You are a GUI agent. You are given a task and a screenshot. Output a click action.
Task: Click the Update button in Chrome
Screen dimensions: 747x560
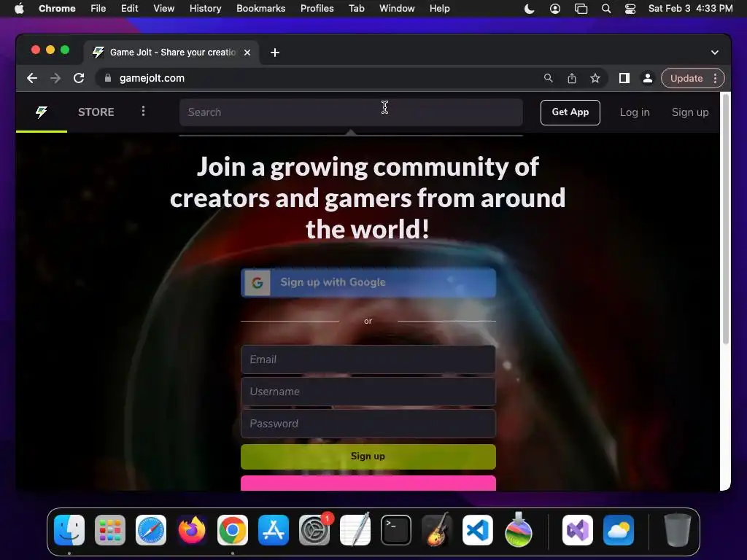pos(686,78)
